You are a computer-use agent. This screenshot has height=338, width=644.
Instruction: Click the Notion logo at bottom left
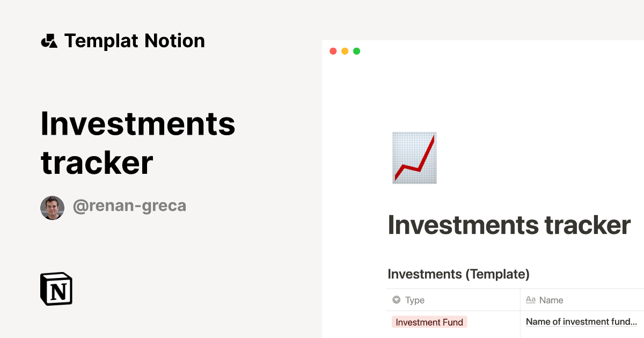(55, 289)
